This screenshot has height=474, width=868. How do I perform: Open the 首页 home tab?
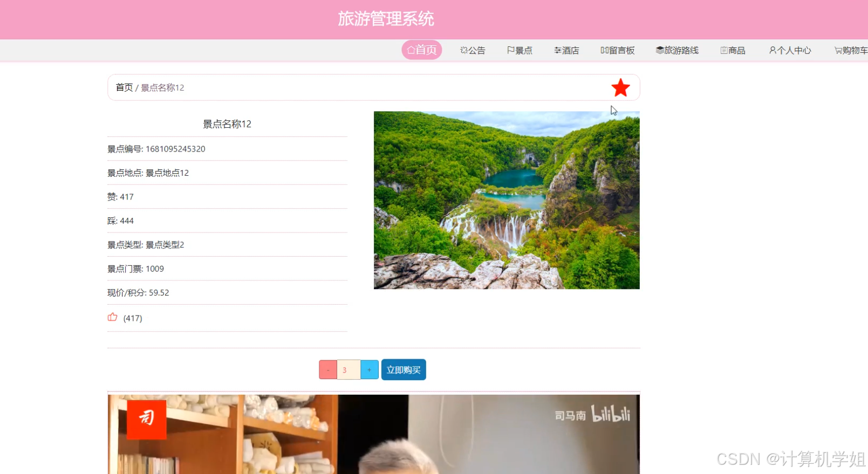click(x=422, y=50)
